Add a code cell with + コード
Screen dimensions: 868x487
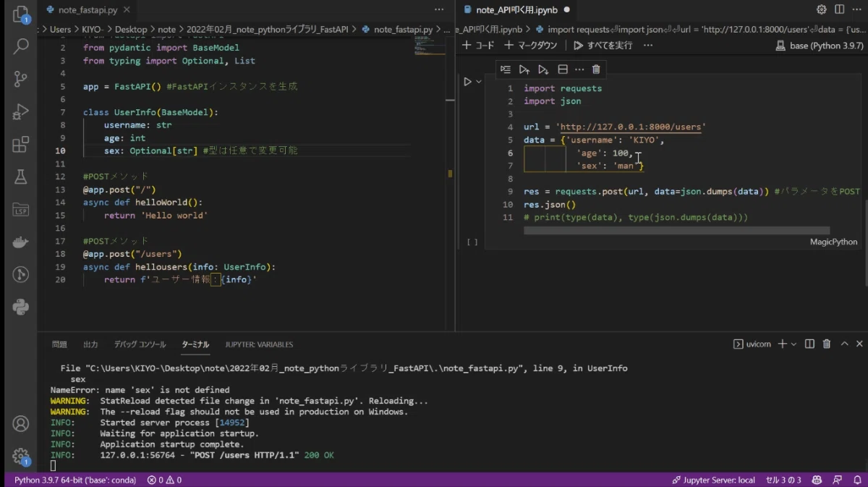pos(479,45)
